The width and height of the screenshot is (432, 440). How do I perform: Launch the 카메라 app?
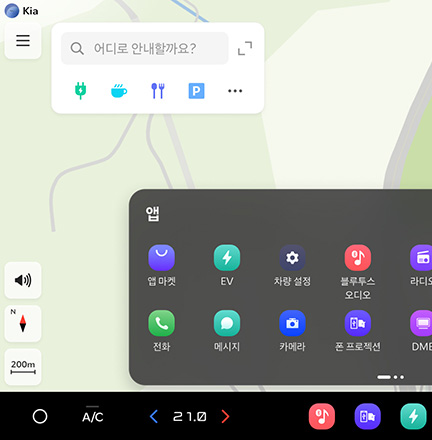292,331
